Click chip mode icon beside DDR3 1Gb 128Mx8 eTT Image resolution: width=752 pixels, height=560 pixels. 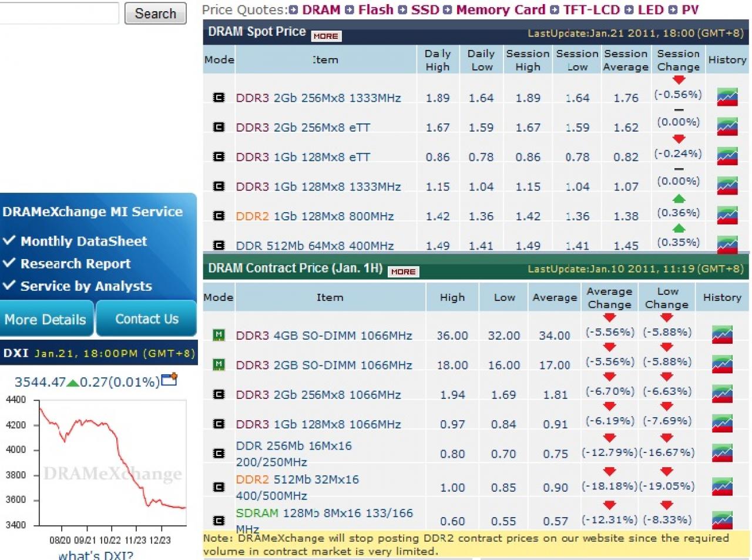tap(219, 156)
